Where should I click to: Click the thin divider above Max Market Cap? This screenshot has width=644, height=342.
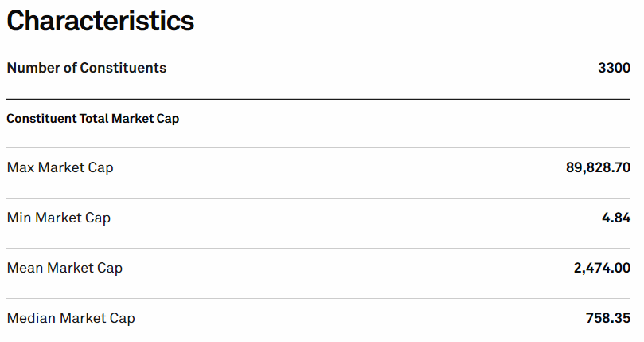pyautogui.click(x=318, y=147)
